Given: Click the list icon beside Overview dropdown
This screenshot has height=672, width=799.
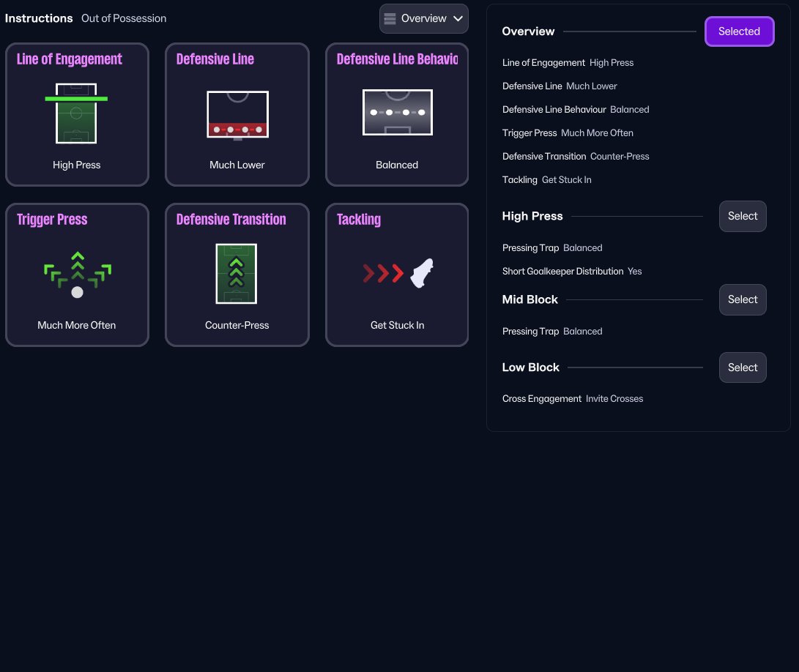Looking at the screenshot, I should (390, 19).
